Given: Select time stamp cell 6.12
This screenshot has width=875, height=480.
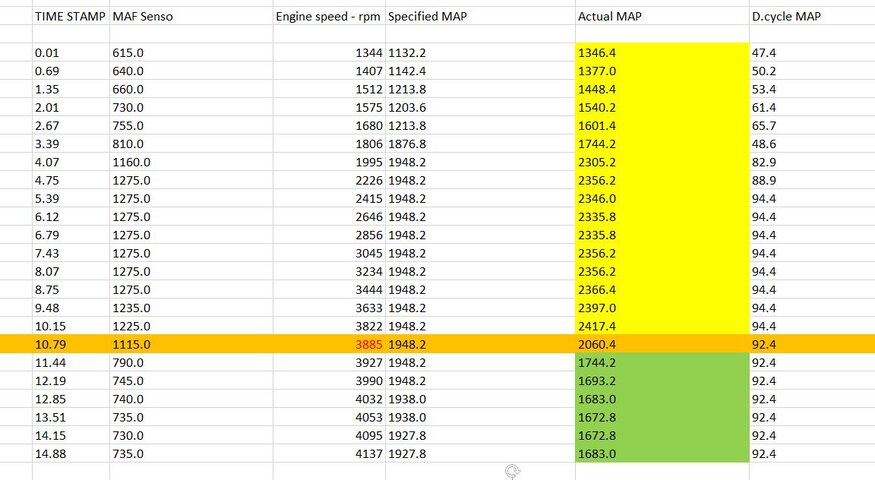Looking at the screenshot, I should tap(70, 217).
